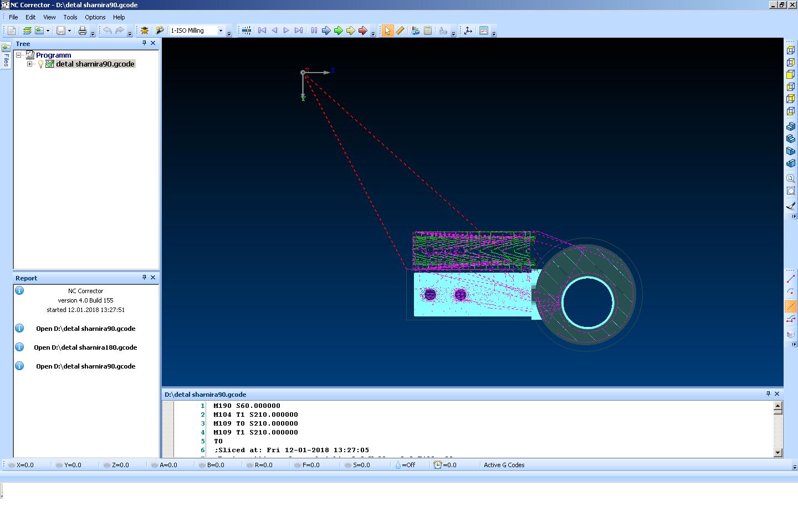
Task: Click the bug debug icon
Action: coord(145,31)
